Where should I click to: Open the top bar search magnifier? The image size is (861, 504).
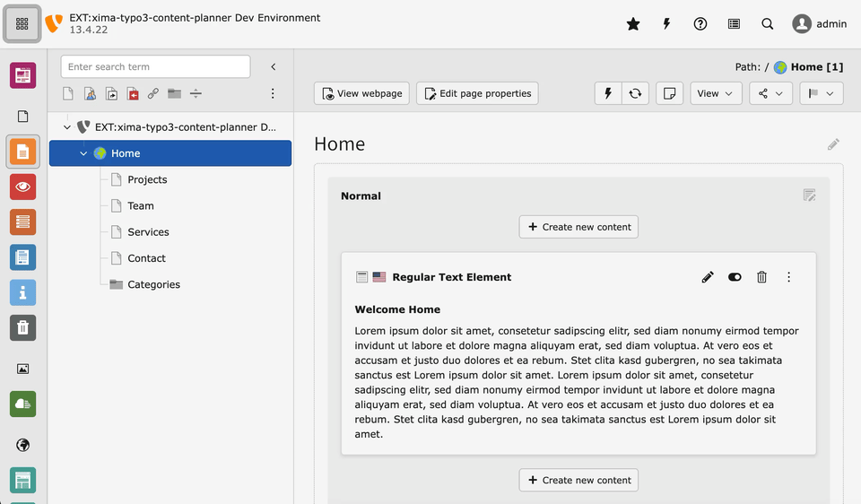768,23
